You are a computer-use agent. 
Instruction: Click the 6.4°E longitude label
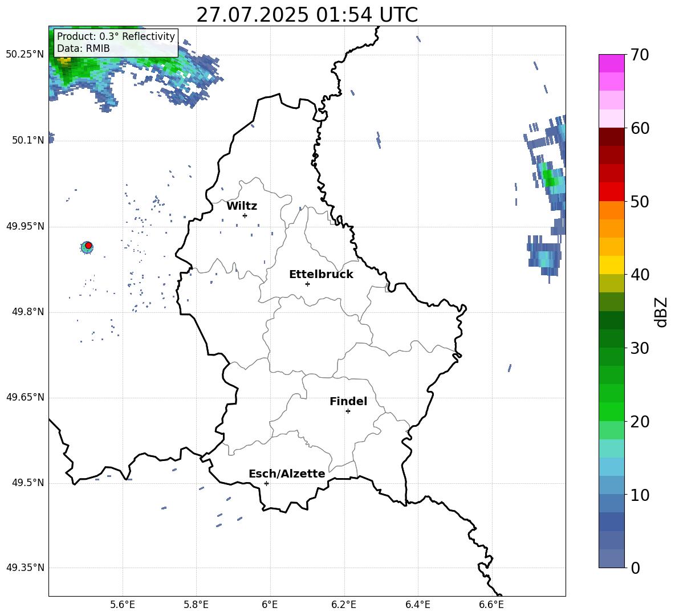click(417, 605)
